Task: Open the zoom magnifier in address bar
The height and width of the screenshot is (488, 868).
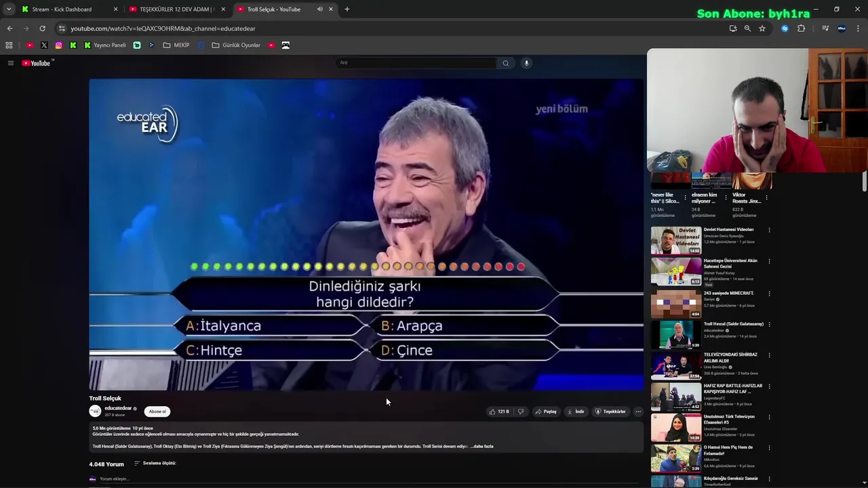Action: (747, 28)
